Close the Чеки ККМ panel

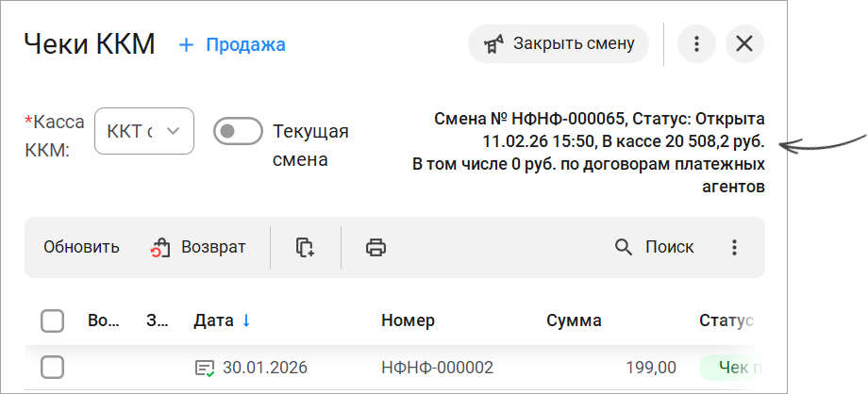coord(745,44)
